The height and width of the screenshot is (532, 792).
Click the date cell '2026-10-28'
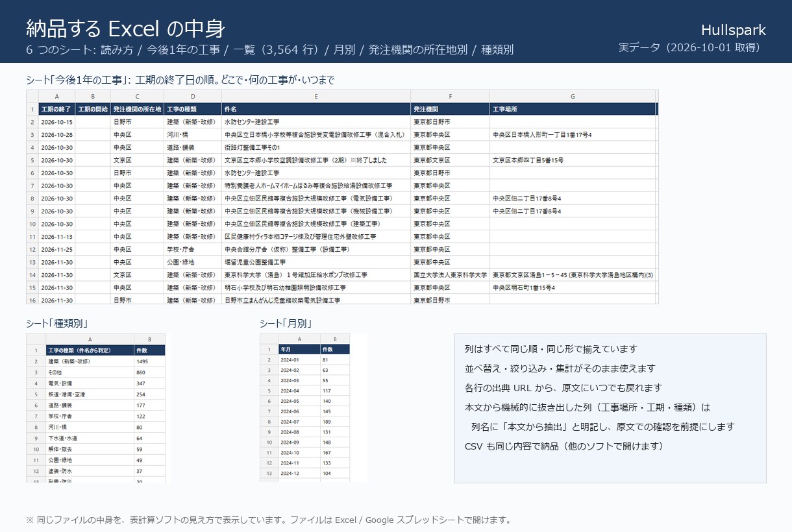point(56,135)
